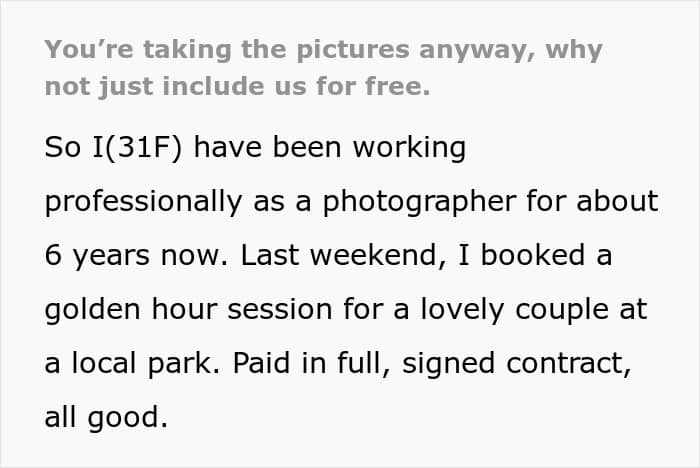Click the phrase "Paid in full"
700x468 pixels.
coord(308,363)
